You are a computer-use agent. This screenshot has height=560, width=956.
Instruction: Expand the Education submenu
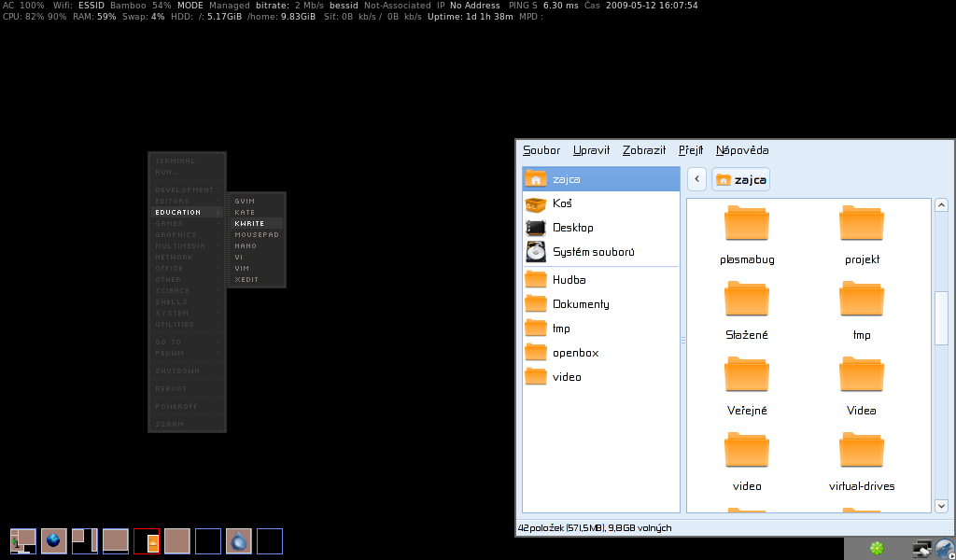tap(187, 212)
